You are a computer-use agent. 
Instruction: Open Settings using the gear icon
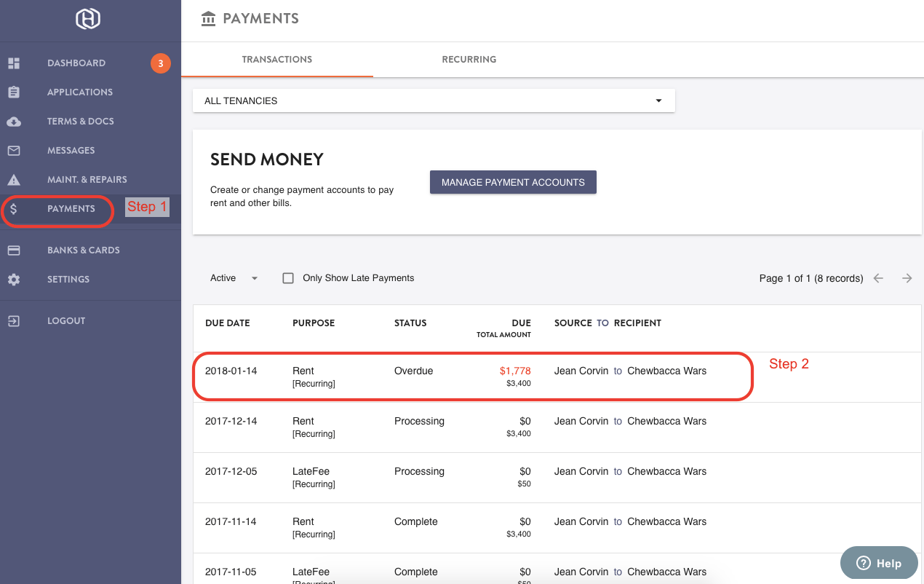[x=13, y=279]
